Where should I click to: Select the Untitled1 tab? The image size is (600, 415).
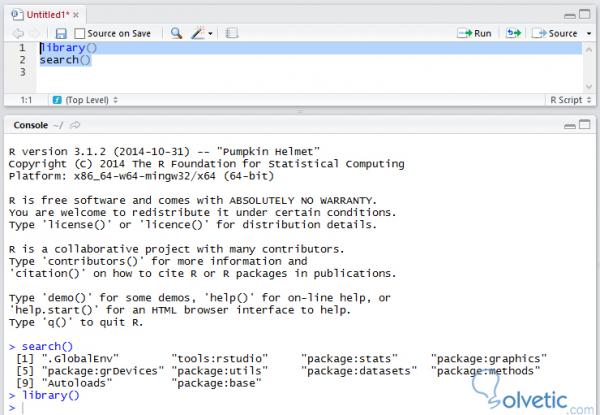tap(48, 15)
